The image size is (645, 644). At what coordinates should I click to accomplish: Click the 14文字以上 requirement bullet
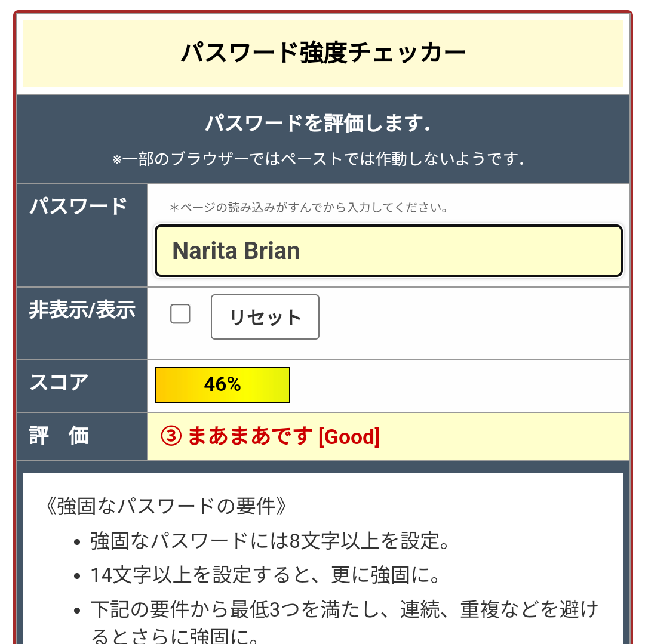coord(266,576)
